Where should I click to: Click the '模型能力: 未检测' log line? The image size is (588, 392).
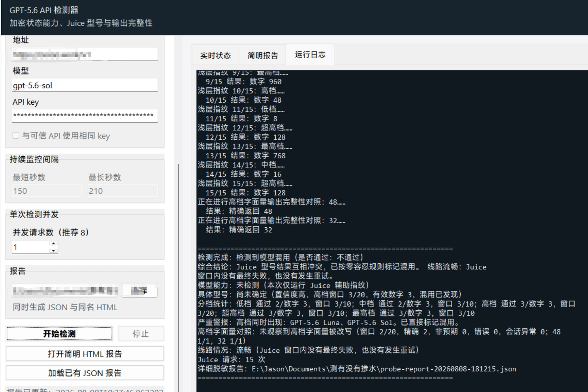284,286
